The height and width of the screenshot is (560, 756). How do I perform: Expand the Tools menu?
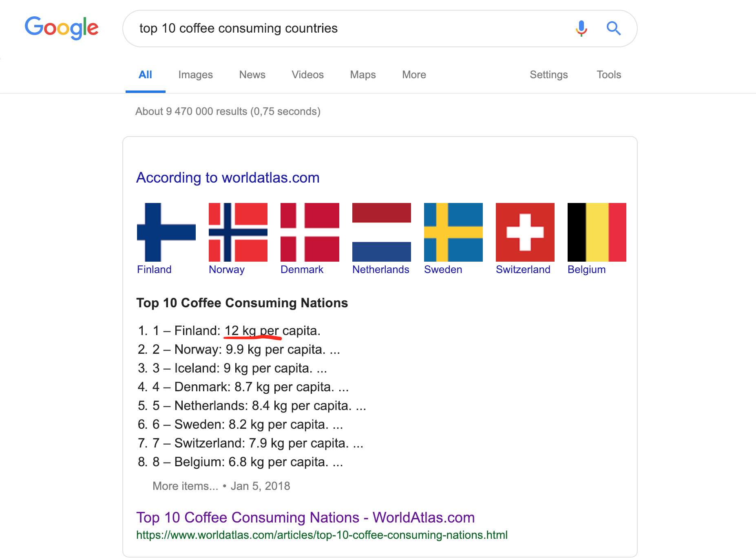coord(609,75)
